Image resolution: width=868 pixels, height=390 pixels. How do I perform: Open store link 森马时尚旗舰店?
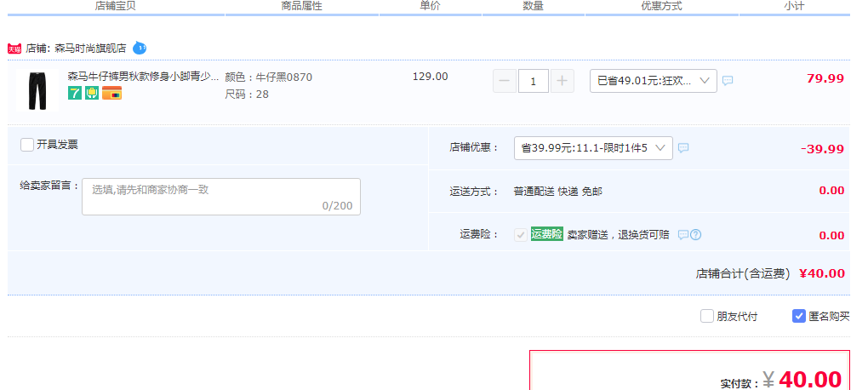pos(90,49)
